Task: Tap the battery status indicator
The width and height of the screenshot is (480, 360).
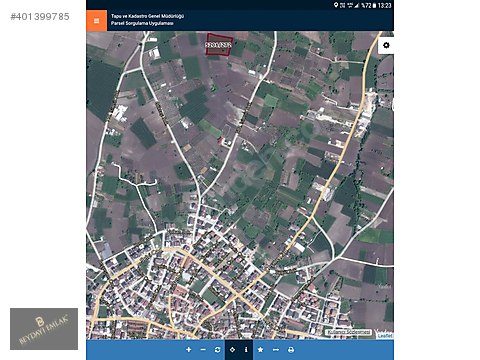Action: point(375,5)
